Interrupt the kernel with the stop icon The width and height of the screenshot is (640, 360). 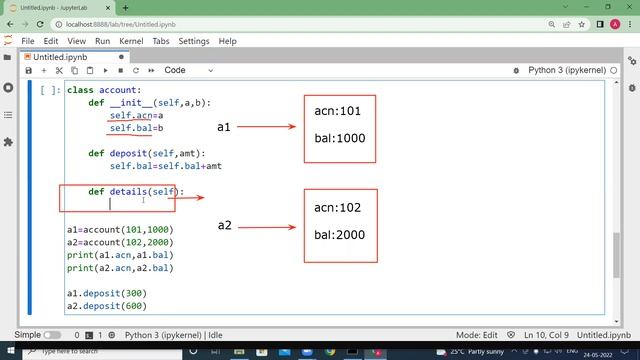[x=120, y=71]
